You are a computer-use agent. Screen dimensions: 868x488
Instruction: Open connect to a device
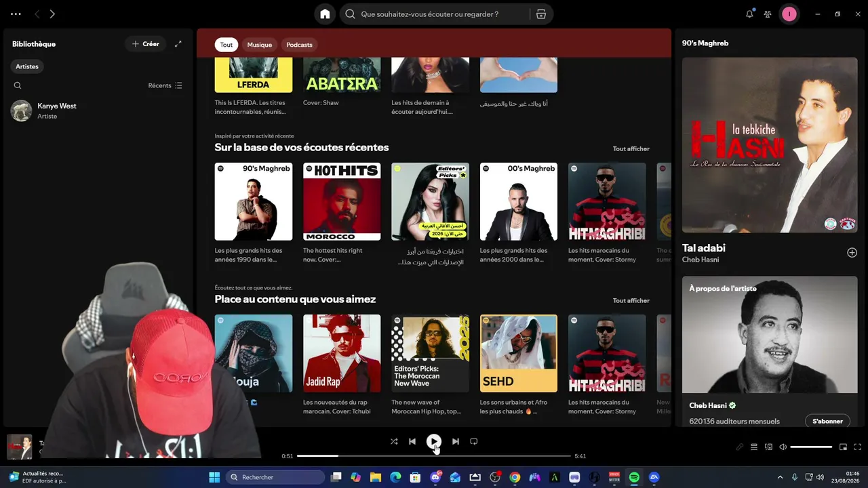pyautogui.click(x=769, y=447)
